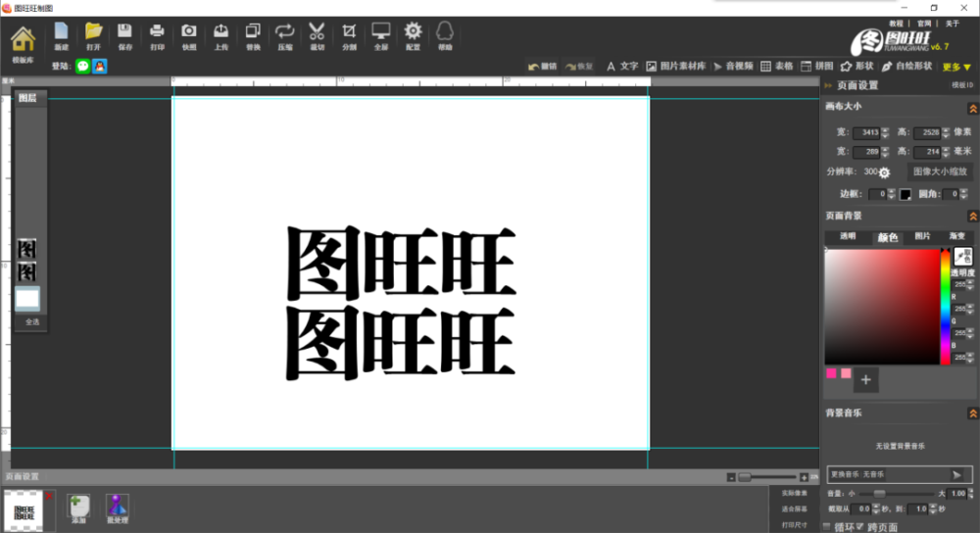This screenshot has width=980, height=533.
Task: Switch background to 颜色 tab
Action: pos(888,237)
